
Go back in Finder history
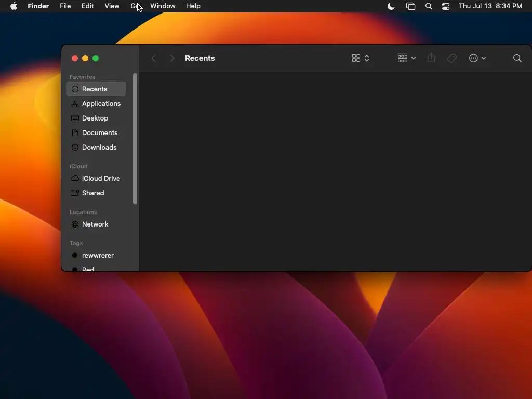pyautogui.click(x=153, y=58)
